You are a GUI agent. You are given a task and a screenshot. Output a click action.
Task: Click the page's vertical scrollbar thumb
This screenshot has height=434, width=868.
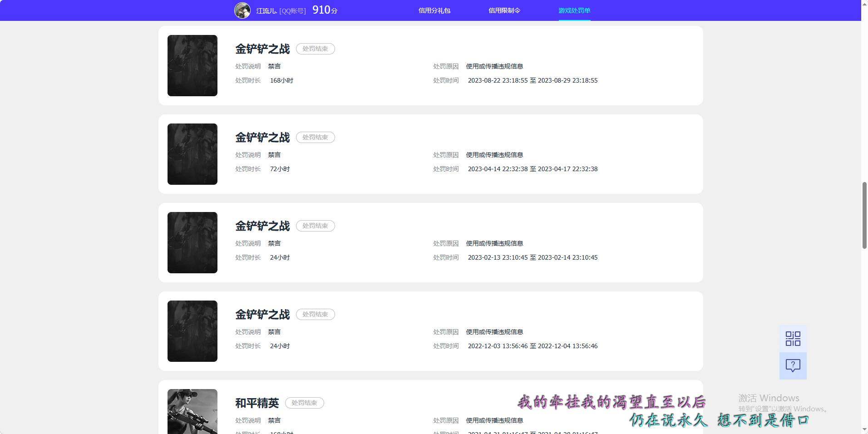coord(864,215)
